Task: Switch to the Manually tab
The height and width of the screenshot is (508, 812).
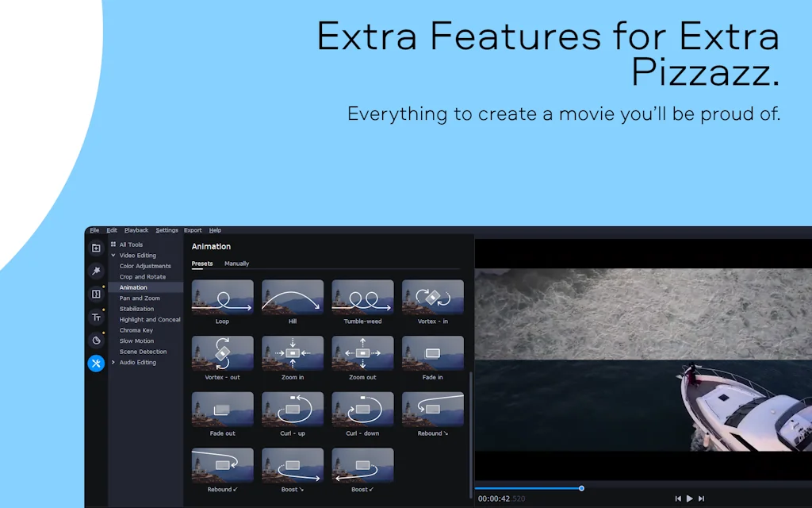Action: 236,264
